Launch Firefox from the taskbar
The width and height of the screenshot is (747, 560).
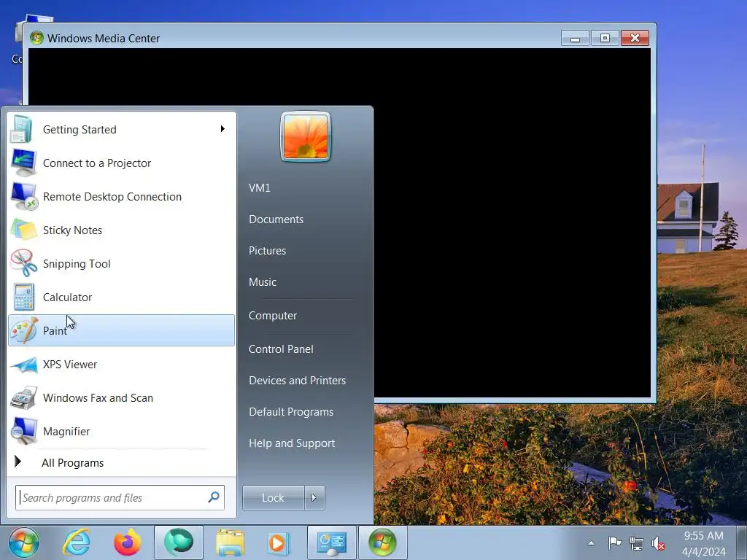tap(128, 542)
